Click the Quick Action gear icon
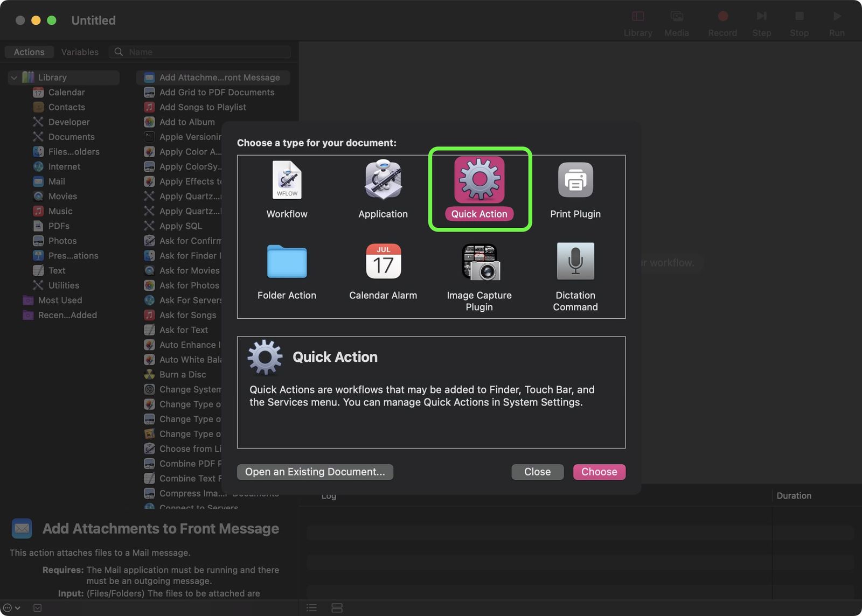 [479, 179]
